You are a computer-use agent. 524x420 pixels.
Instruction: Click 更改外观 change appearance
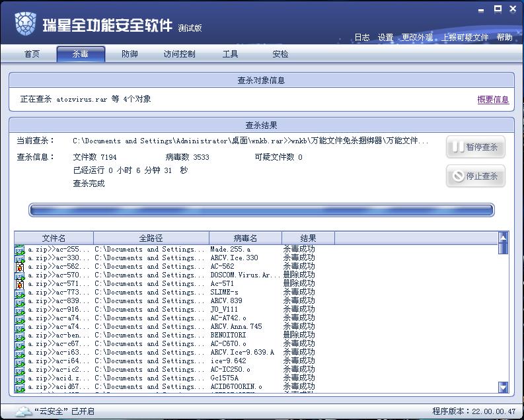pos(417,38)
